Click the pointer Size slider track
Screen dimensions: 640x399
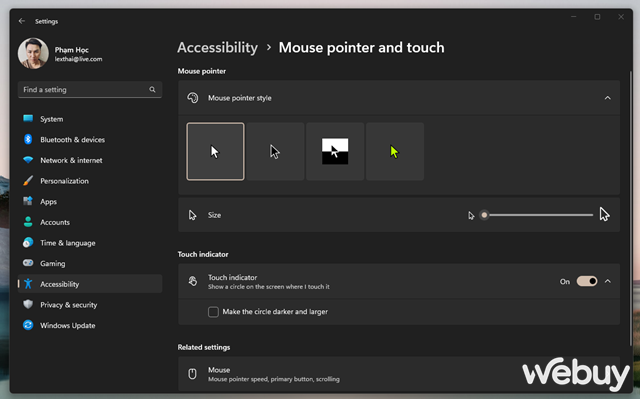point(538,215)
